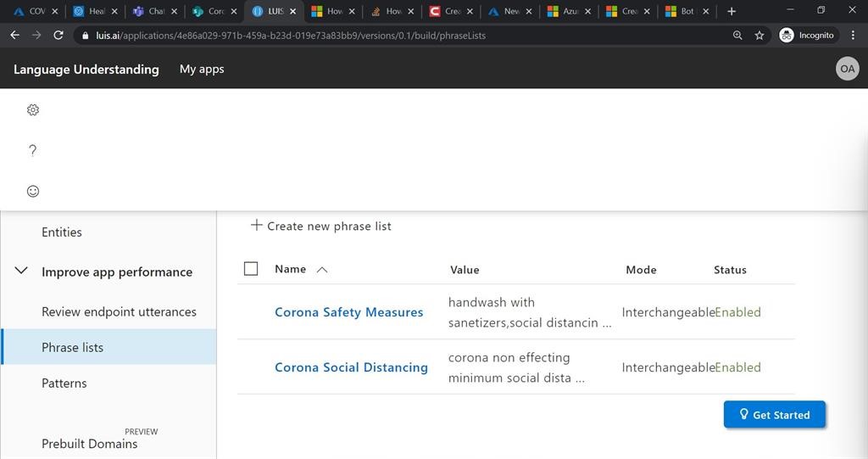Click the browser address bar URL
The width and height of the screenshot is (868, 459).
(288, 36)
